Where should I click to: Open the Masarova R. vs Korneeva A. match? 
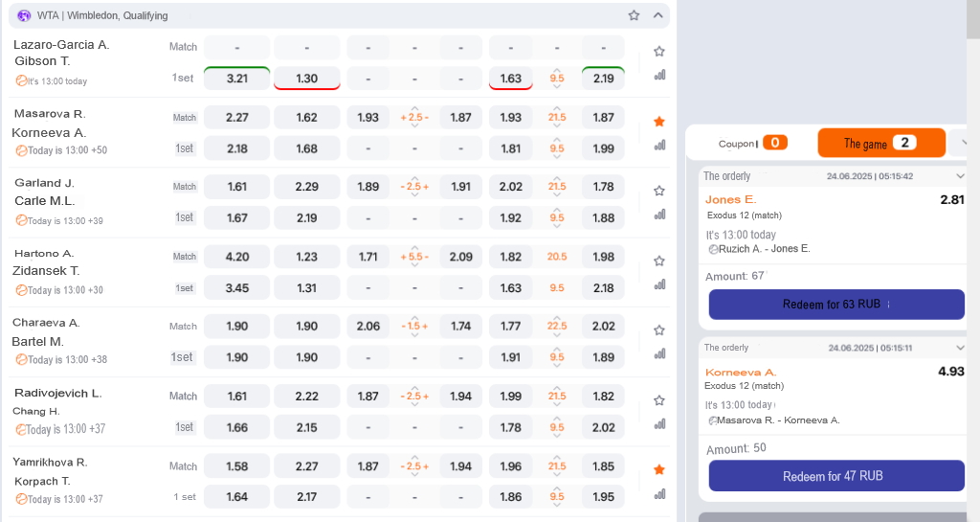[50, 124]
